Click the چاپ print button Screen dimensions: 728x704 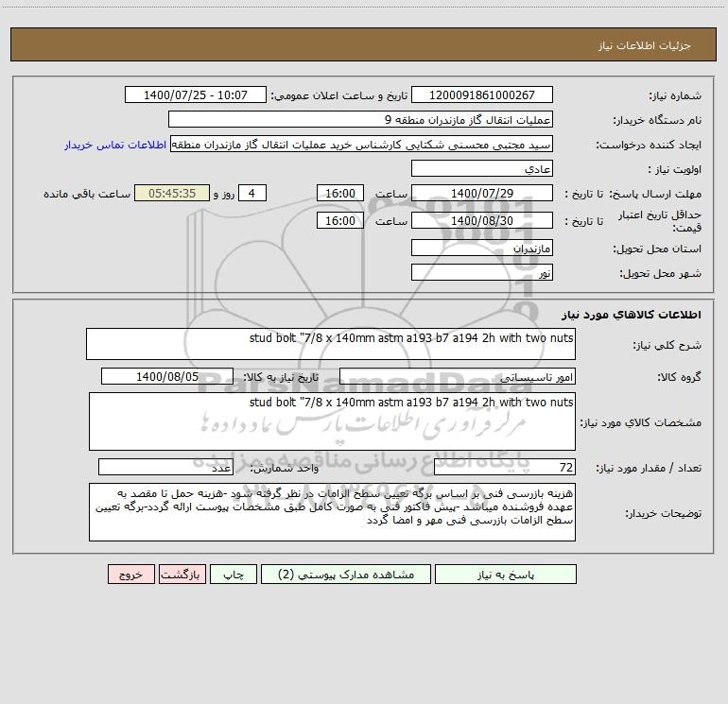tap(234, 575)
